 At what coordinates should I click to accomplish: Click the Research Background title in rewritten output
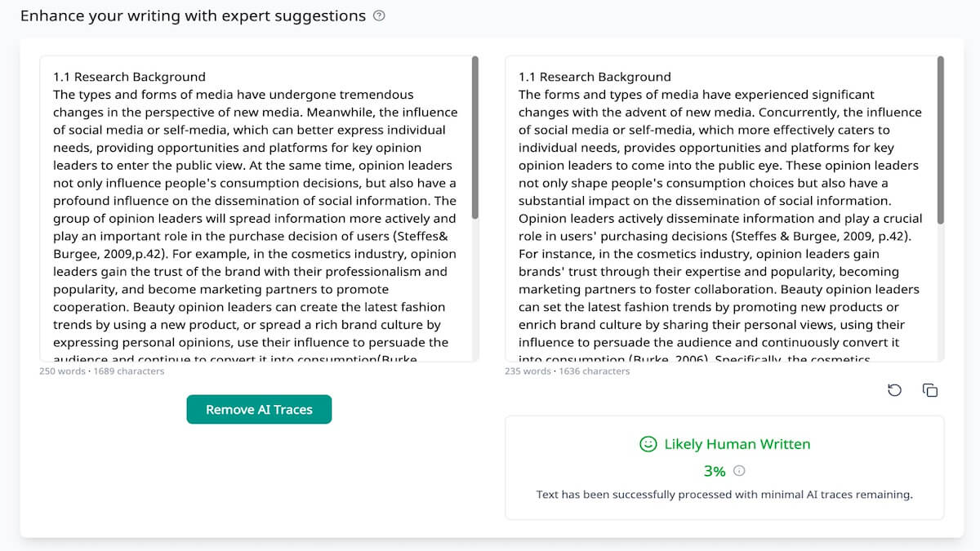[595, 77]
